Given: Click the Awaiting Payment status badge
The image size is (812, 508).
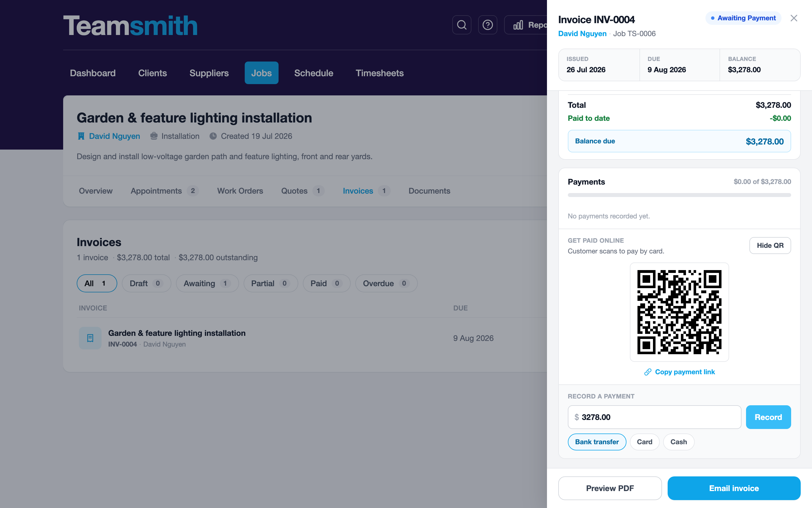Looking at the screenshot, I should 743,18.
